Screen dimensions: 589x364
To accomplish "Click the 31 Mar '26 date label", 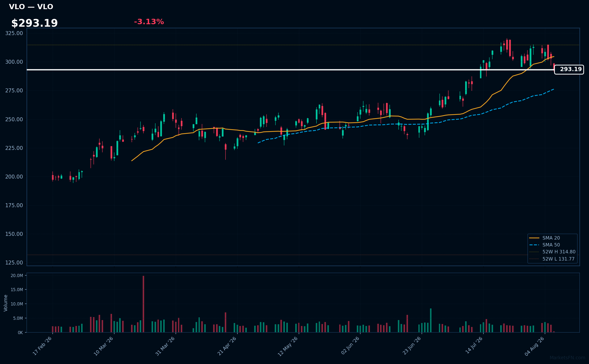I will tap(165, 346).
